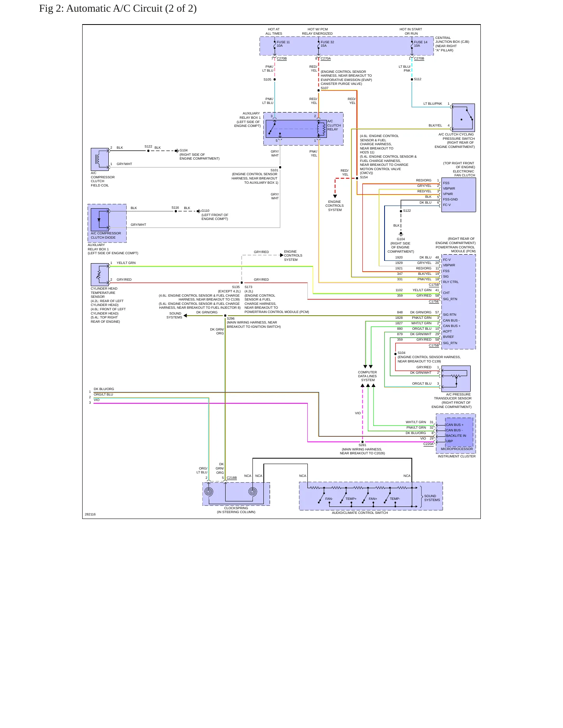Select "A/C COMPRESSOR CLUTCH FIELD COIL" caption
The image size is (563, 728).
(x=102, y=179)
